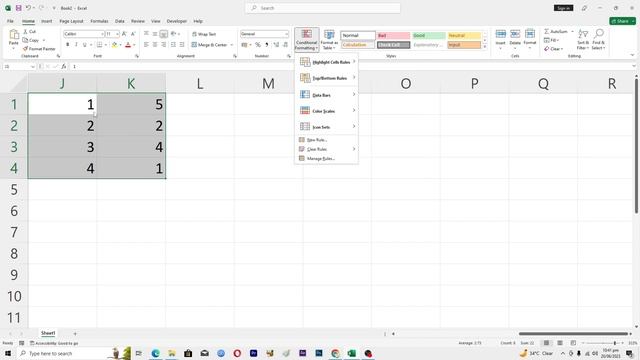Apply Percent Style
640x360 pixels.
click(x=258, y=44)
